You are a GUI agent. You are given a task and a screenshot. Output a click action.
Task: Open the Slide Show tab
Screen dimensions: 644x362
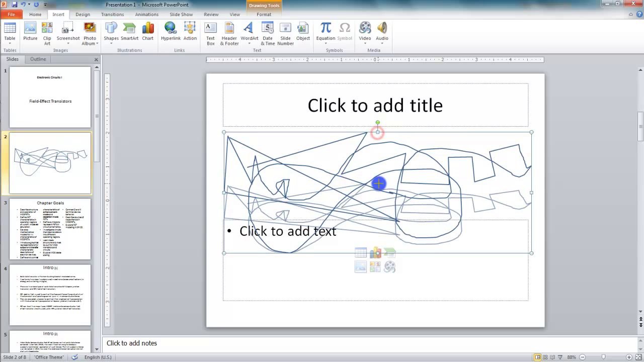[x=181, y=15]
